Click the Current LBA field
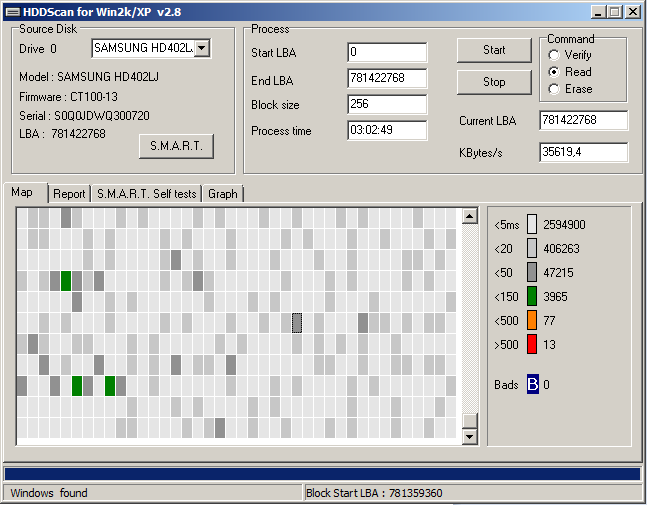This screenshot has height=505, width=647. [x=583, y=120]
